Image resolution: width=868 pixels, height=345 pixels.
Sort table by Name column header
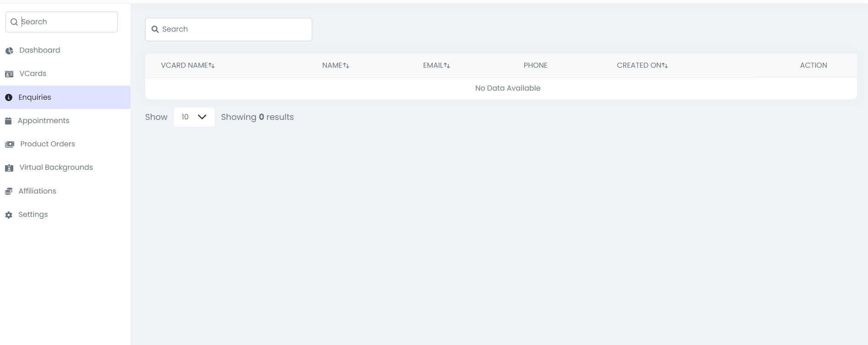point(336,65)
